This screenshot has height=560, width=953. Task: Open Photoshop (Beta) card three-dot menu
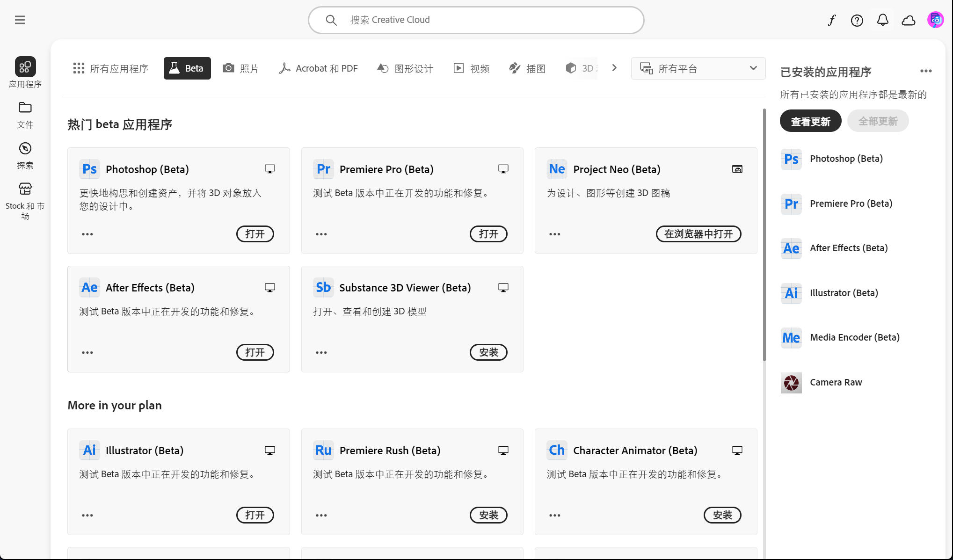tap(87, 234)
